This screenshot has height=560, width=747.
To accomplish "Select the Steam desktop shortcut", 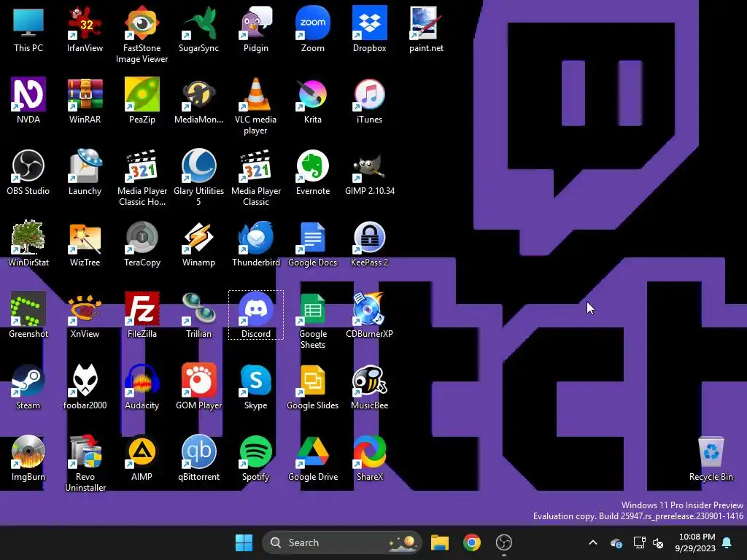I will (28, 386).
